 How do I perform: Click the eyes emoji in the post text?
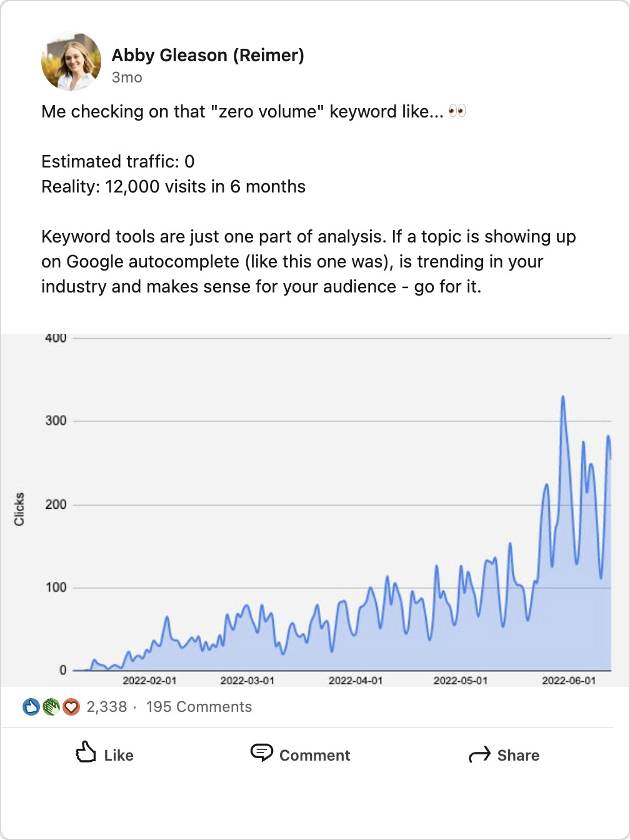458,111
